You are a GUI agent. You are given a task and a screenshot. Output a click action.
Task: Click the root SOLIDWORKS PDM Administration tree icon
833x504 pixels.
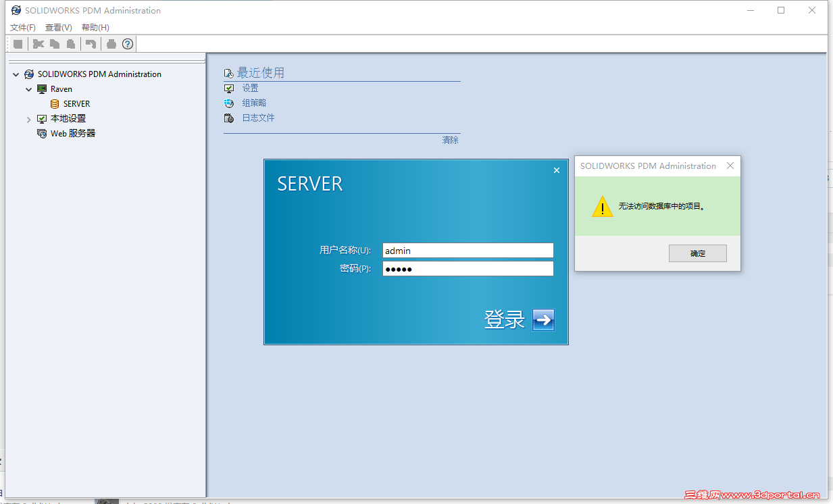[29, 74]
